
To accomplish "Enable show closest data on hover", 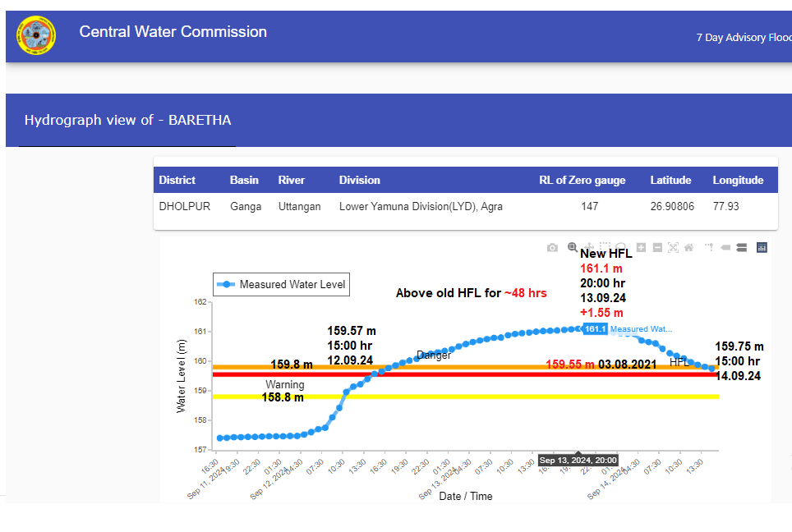I will [725, 248].
